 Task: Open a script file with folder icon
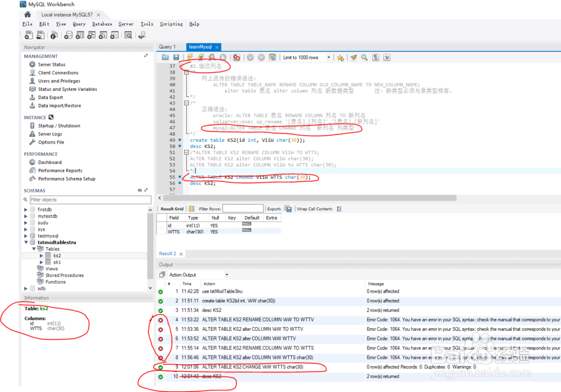point(165,57)
